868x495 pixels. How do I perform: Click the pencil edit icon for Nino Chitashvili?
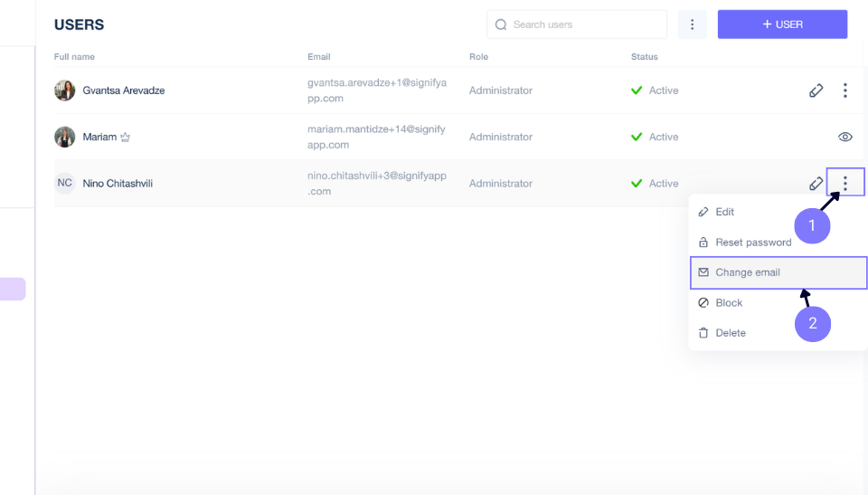tap(816, 184)
